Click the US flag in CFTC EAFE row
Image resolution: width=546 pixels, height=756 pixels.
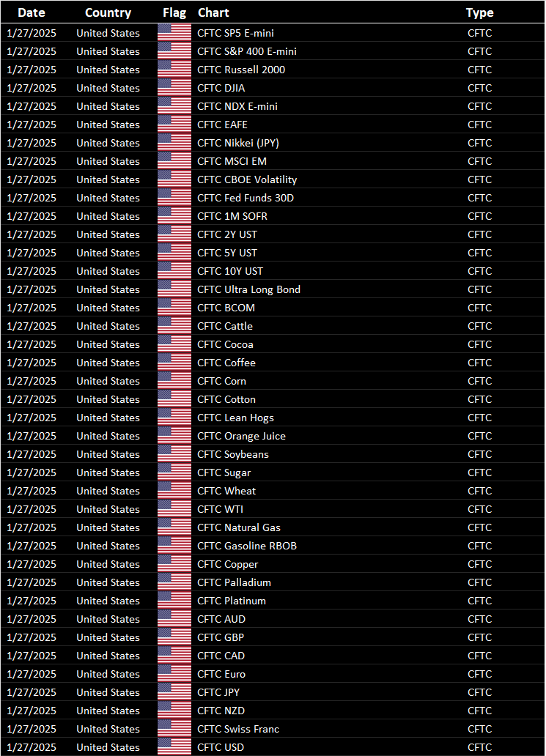[174, 125]
